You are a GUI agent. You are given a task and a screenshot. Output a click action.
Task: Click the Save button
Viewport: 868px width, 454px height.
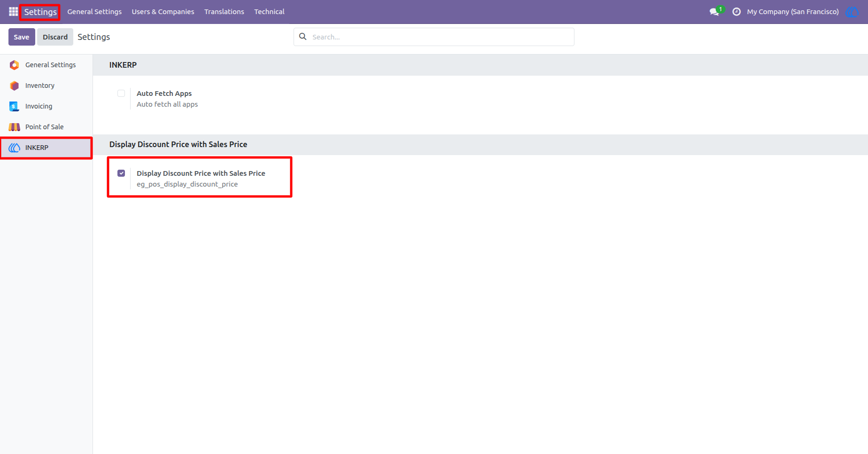(x=22, y=37)
